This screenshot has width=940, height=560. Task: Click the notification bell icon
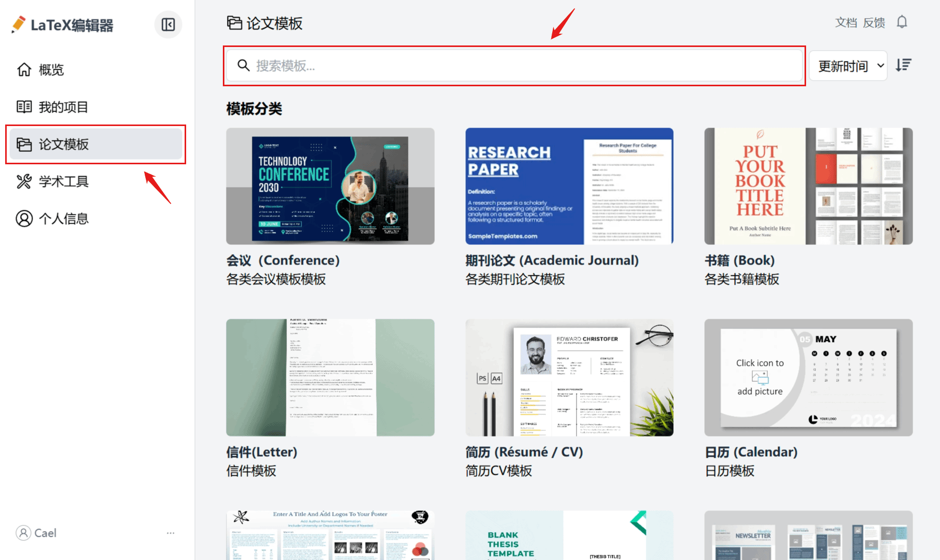click(902, 22)
